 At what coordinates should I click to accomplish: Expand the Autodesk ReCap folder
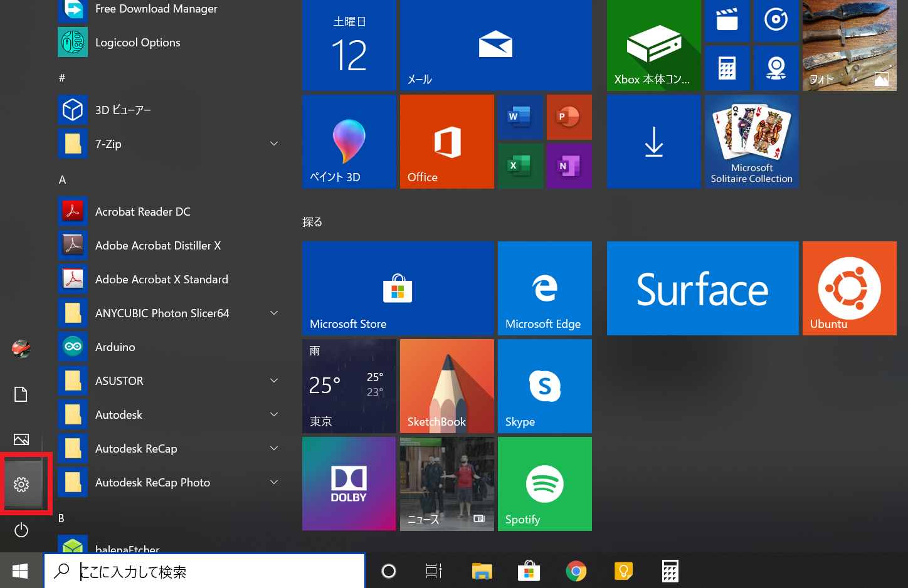click(x=274, y=448)
